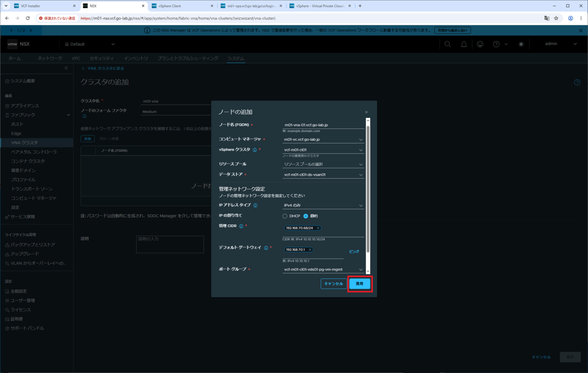Open the feedback smiley icon
This screenshot has width=588, height=373.
click(480, 44)
